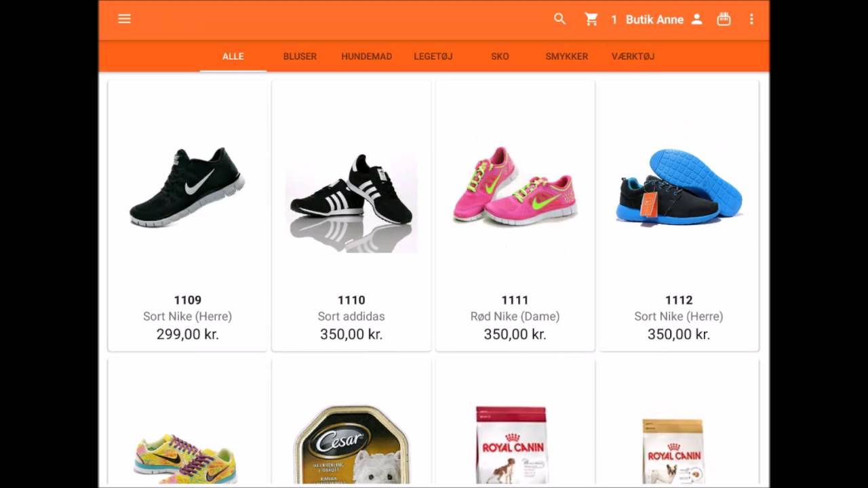Open the three-dot overflow menu

(x=751, y=19)
